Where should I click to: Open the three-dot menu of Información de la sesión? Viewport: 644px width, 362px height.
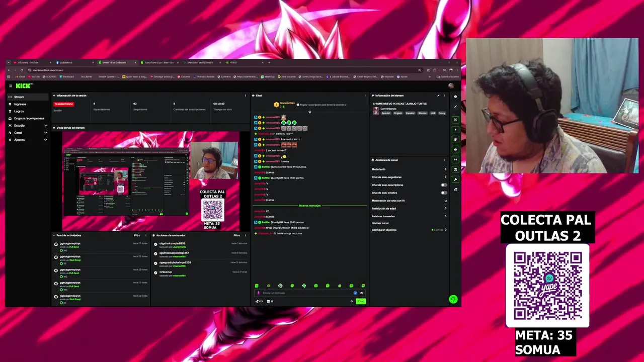pyautogui.click(x=246, y=96)
